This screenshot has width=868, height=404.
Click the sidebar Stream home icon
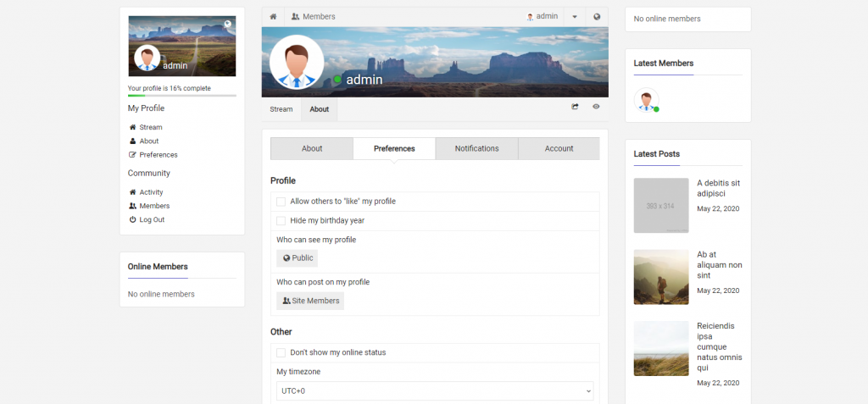tap(132, 127)
